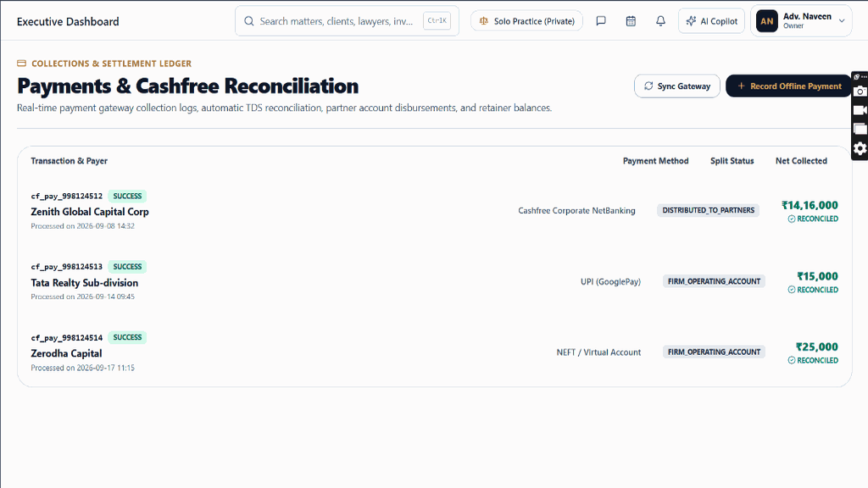Click the search magnifier icon

coord(249,21)
